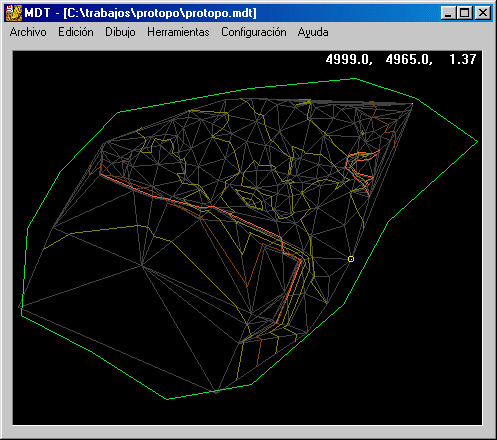497x440 pixels.
Task: Maximize the MDT window
Action: (464, 13)
